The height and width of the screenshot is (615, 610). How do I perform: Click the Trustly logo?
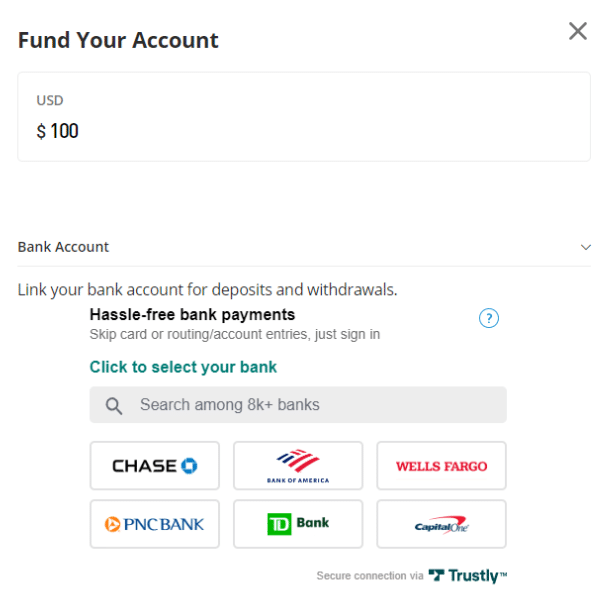468,576
